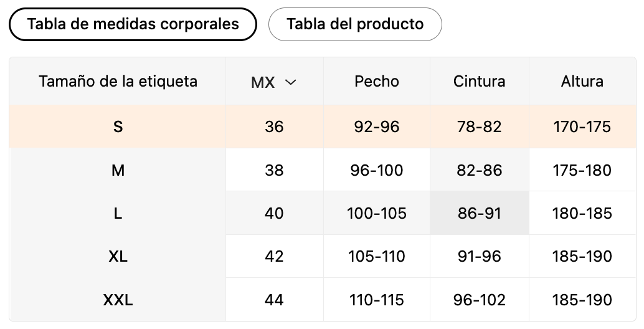Click the Altura column header
644x329 pixels.
pos(582,82)
